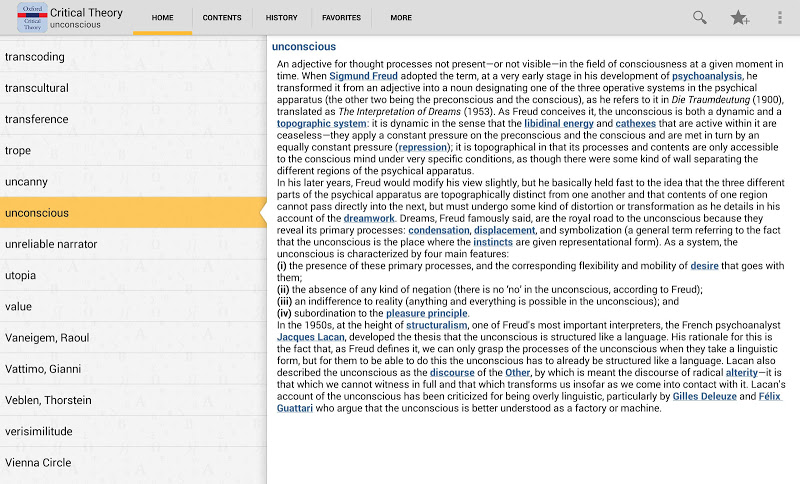Follow the 'condensation' link
Image resolution: width=800 pixels, height=484 pixels.
pyautogui.click(x=439, y=231)
